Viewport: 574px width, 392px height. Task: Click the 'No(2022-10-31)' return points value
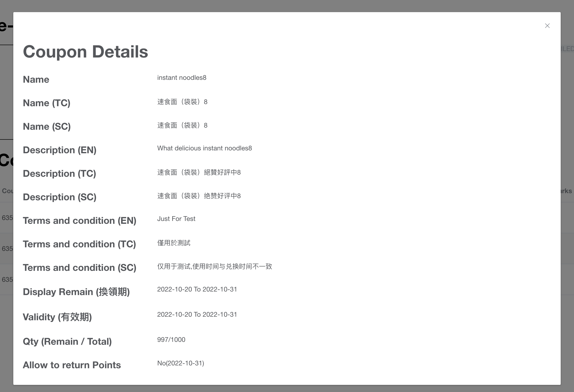tap(181, 363)
